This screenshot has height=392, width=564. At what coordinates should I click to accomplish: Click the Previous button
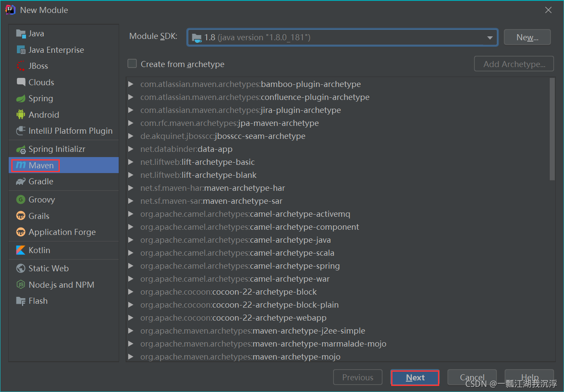coord(358,378)
